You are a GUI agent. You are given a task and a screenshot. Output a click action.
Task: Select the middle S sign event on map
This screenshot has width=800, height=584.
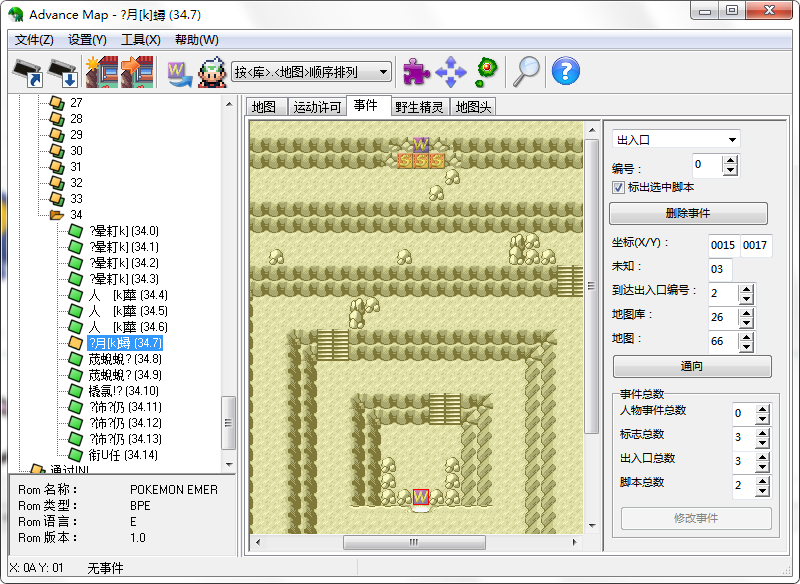coord(420,161)
